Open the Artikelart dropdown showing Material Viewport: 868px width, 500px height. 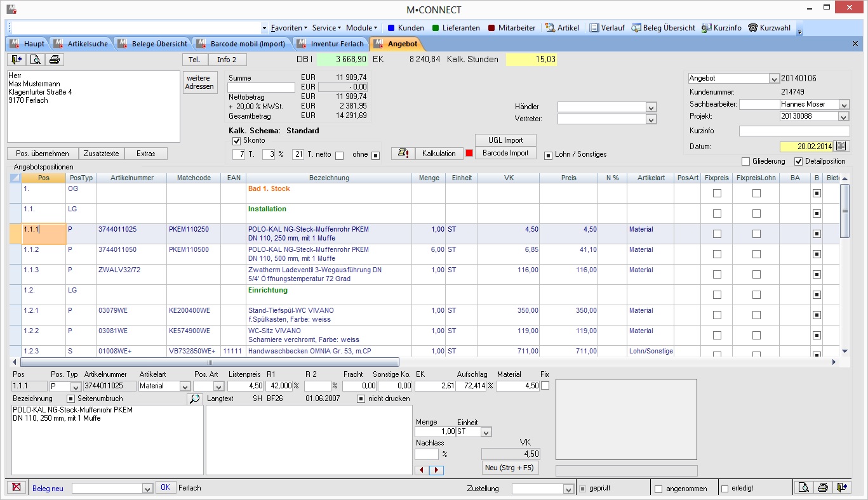pos(185,386)
